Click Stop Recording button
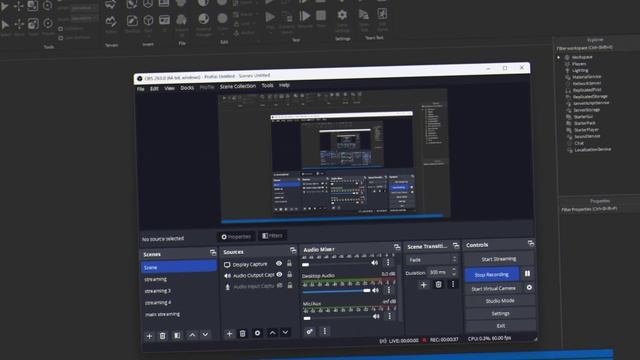Screen dimensions: 640x360 [x=492, y=274]
